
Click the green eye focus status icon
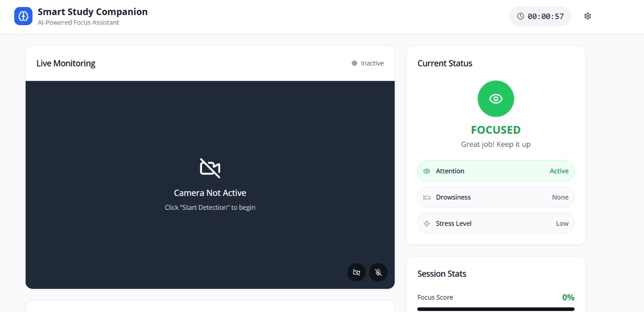pos(496,99)
